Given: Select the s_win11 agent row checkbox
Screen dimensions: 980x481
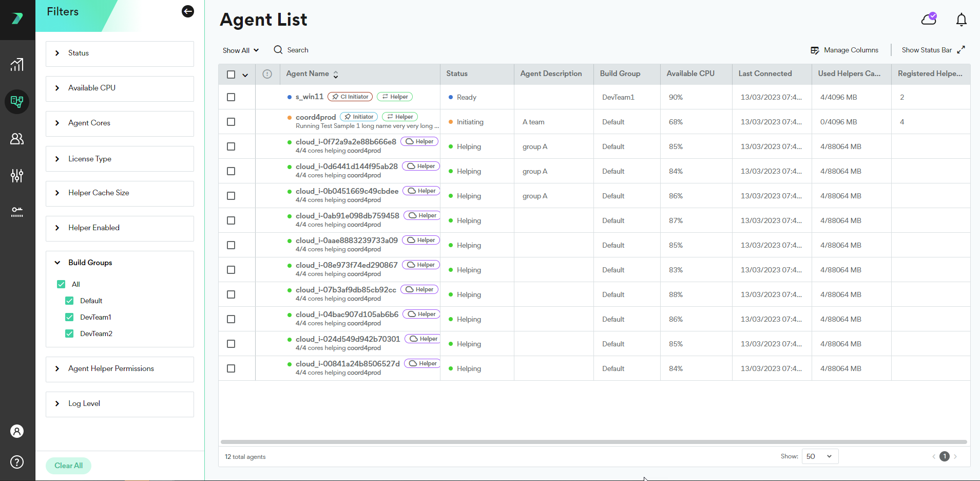Looking at the screenshot, I should pos(231,97).
